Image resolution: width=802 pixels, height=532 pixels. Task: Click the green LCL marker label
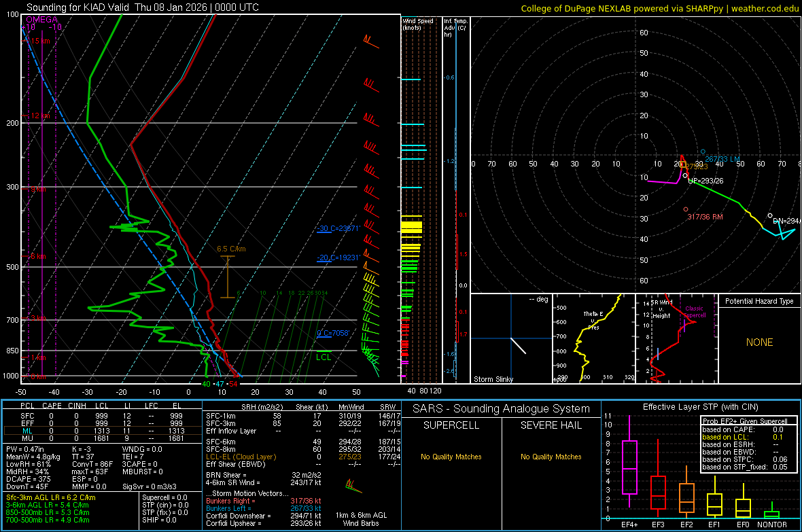[x=324, y=357]
